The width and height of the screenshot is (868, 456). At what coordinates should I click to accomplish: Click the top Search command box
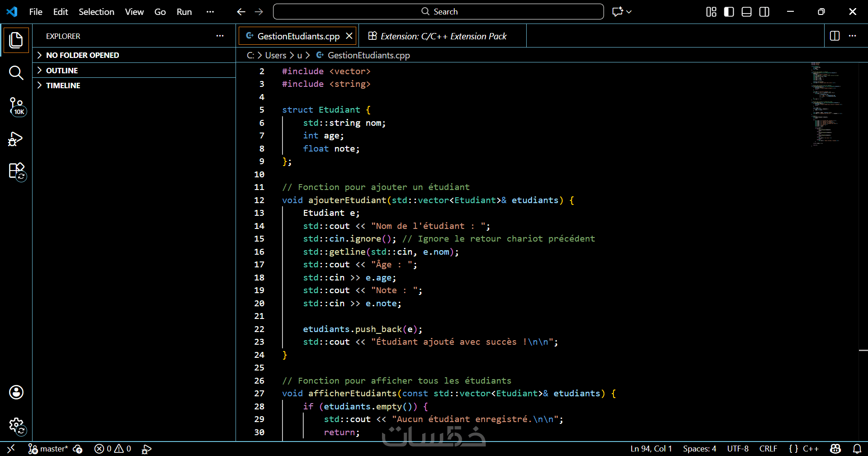(x=438, y=12)
